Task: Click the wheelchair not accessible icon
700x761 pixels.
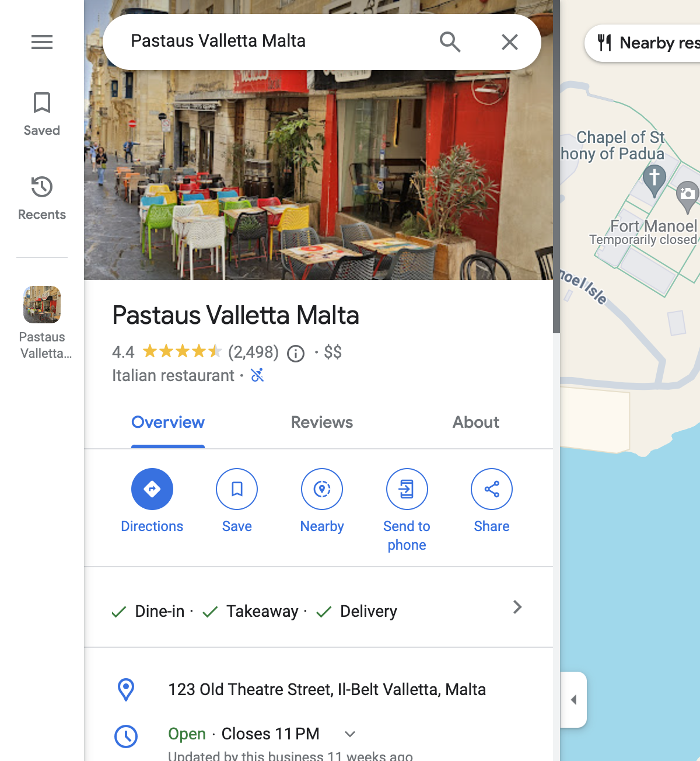Action: click(257, 375)
